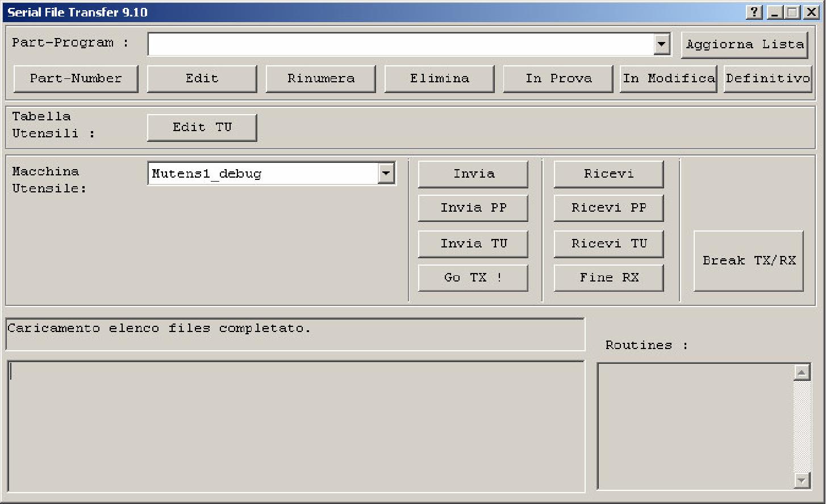
Task: Send tool table with Invia TU
Action: 473,244
